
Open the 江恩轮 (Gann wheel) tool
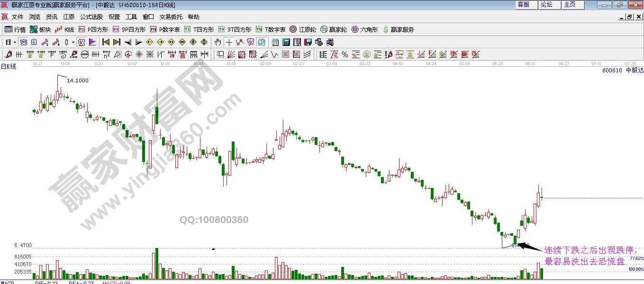(x=303, y=29)
